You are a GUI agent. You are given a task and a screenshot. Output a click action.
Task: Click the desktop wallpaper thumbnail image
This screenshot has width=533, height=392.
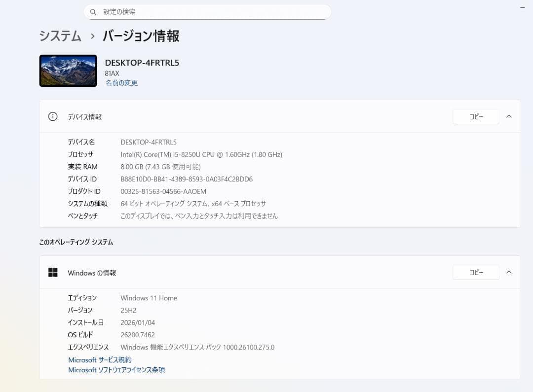(68, 71)
